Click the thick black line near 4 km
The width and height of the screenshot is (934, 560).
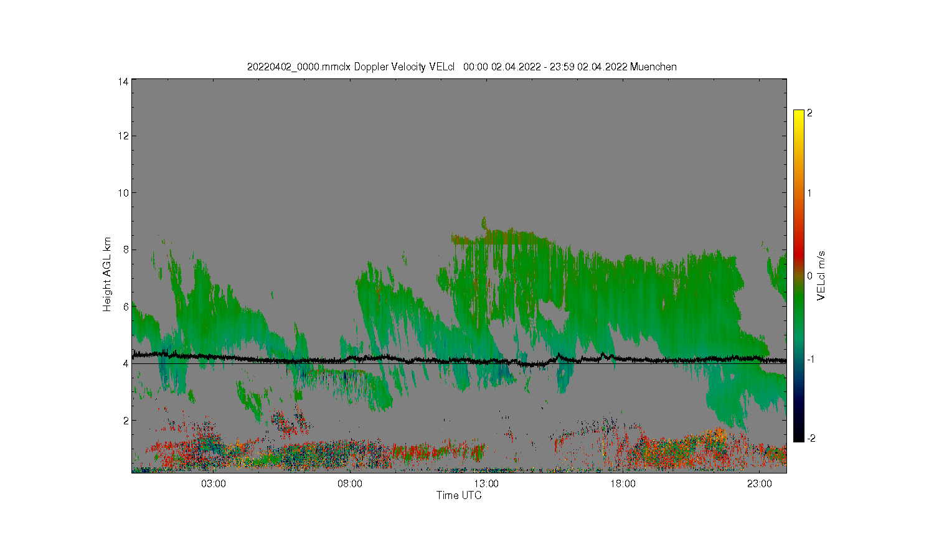[x=459, y=359]
